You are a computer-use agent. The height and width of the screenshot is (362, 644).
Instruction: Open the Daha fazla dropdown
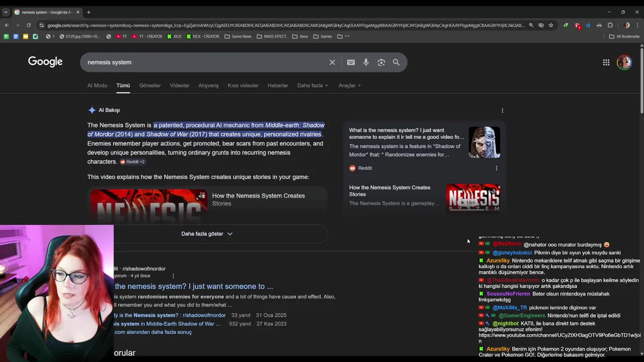point(312,85)
